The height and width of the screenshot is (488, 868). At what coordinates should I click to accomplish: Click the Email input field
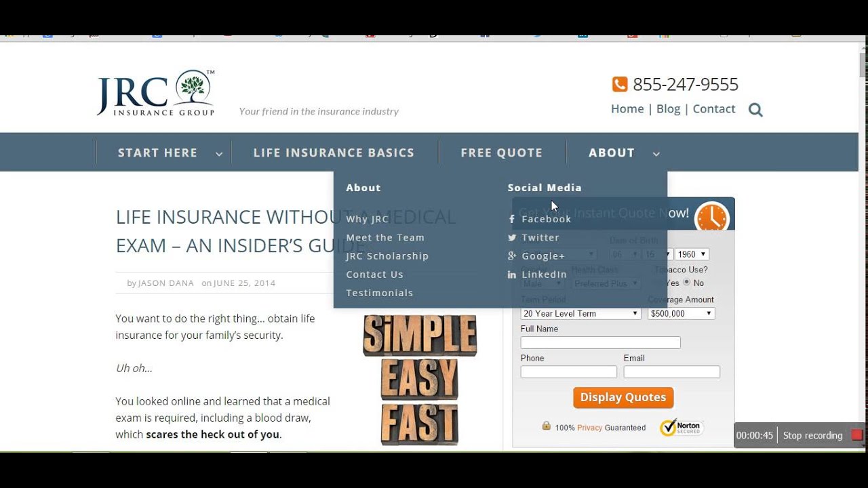click(671, 372)
